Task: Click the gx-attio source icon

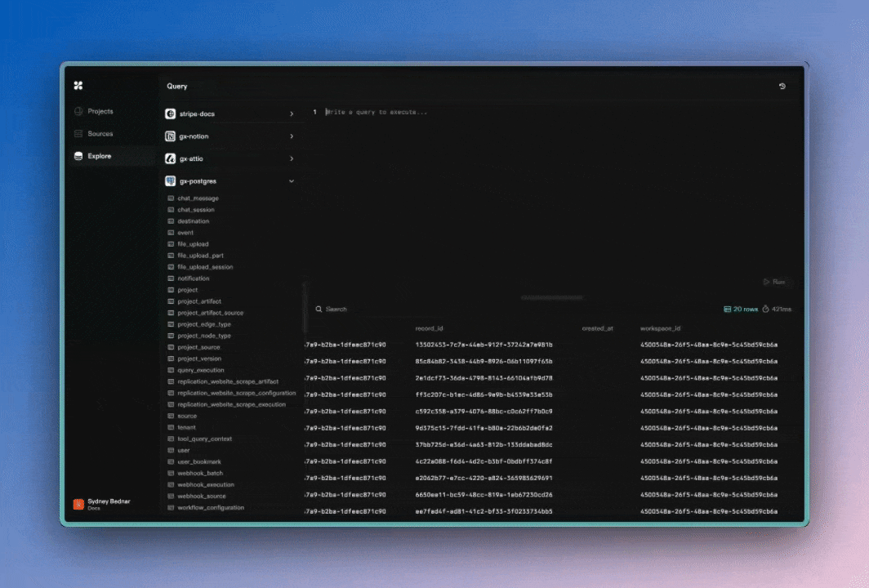Action: click(x=170, y=158)
